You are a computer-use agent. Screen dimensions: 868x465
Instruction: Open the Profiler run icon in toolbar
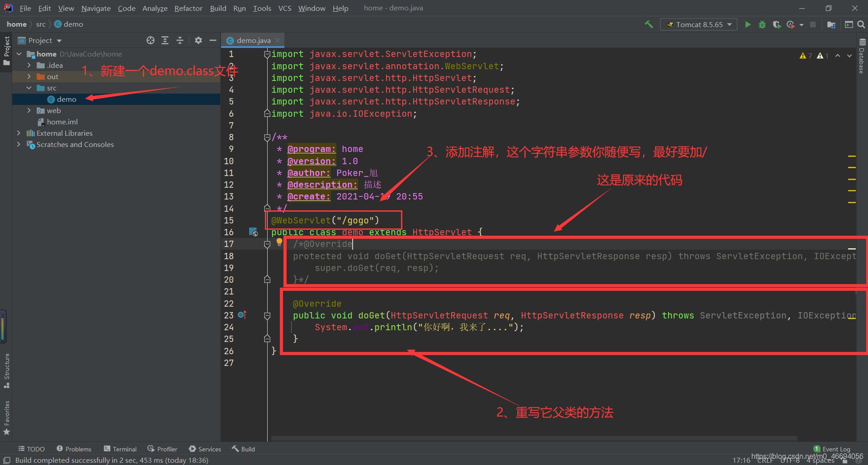point(791,24)
